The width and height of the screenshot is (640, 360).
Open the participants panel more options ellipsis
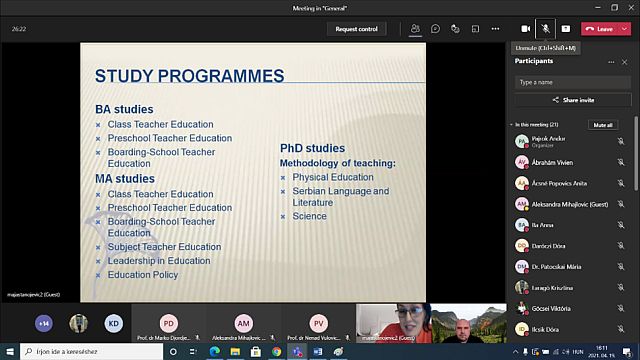click(611, 62)
